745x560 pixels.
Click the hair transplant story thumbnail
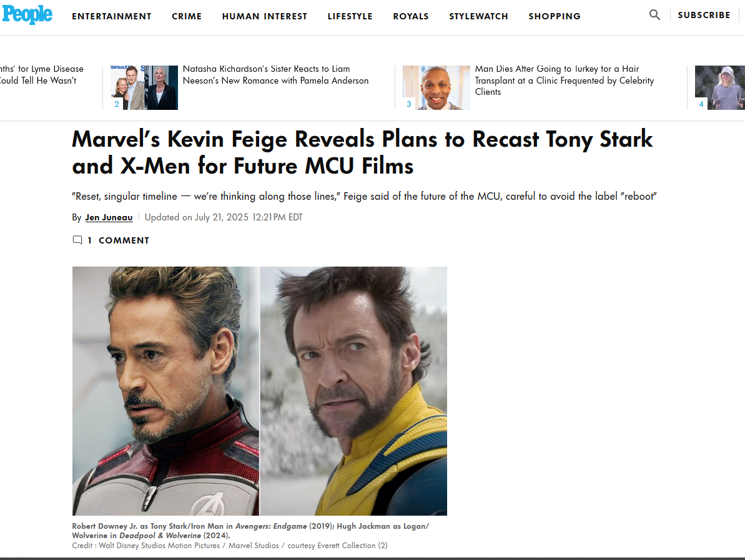[x=436, y=87]
